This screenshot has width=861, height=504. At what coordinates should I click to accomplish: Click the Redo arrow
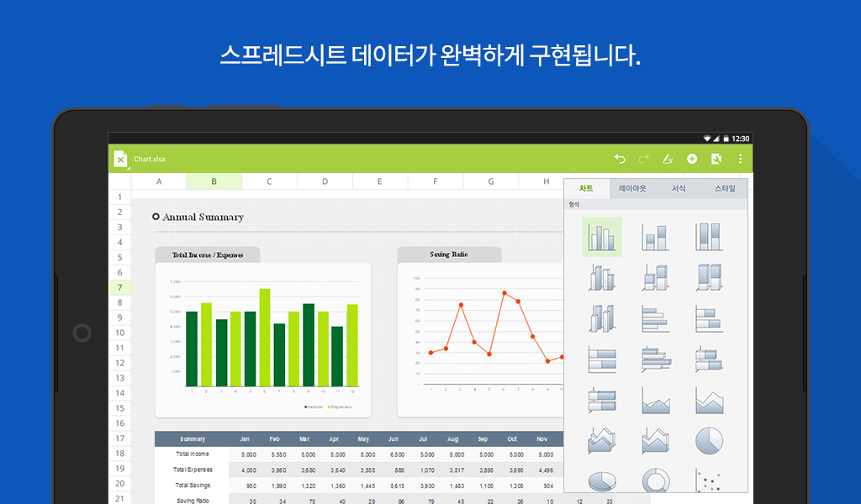tap(643, 159)
